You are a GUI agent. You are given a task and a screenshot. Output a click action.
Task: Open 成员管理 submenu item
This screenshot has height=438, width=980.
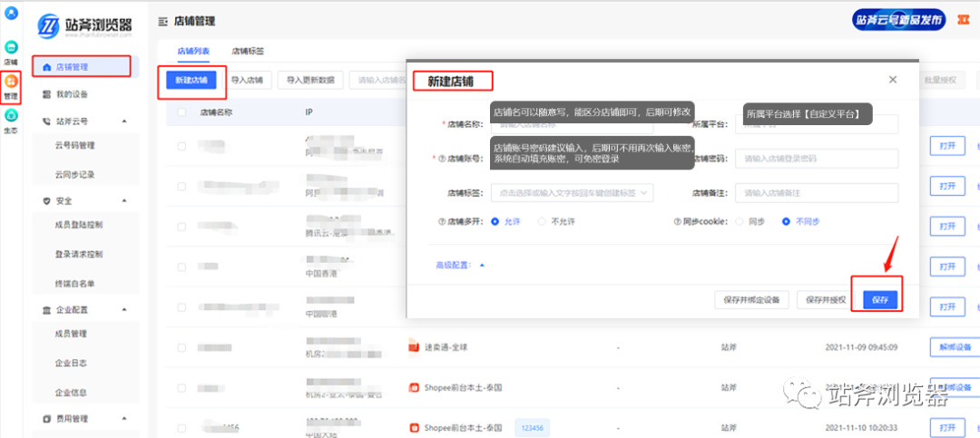coord(71,334)
